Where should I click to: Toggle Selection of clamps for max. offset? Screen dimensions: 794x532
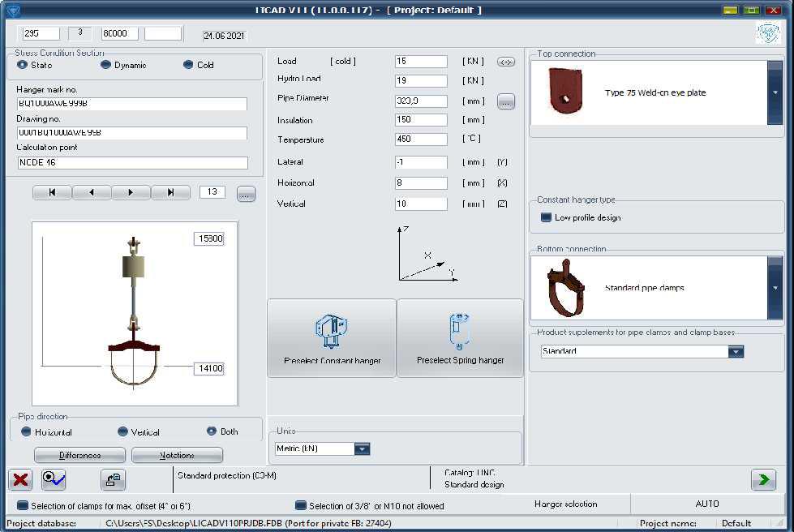point(22,505)
